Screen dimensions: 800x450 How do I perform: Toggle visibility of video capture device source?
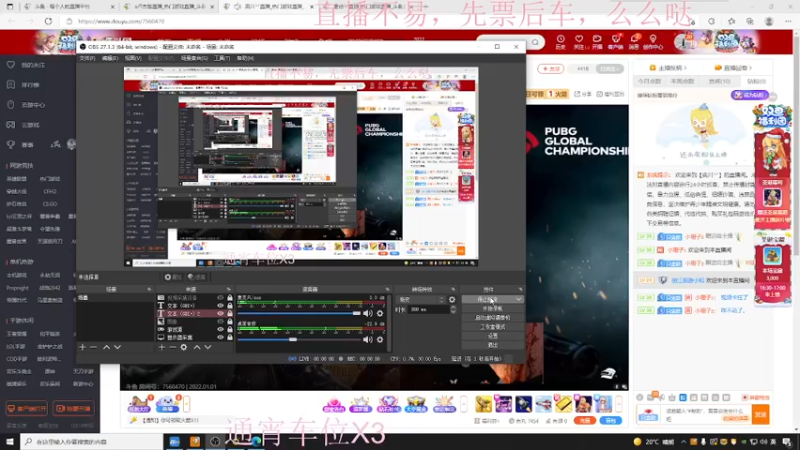tap(220, 297)
